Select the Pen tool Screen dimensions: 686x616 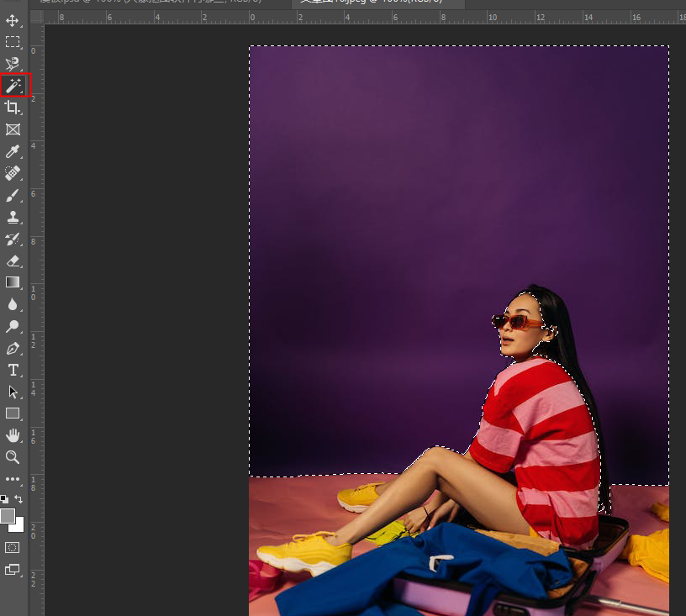pyautogui.click(x=13, y=348)
